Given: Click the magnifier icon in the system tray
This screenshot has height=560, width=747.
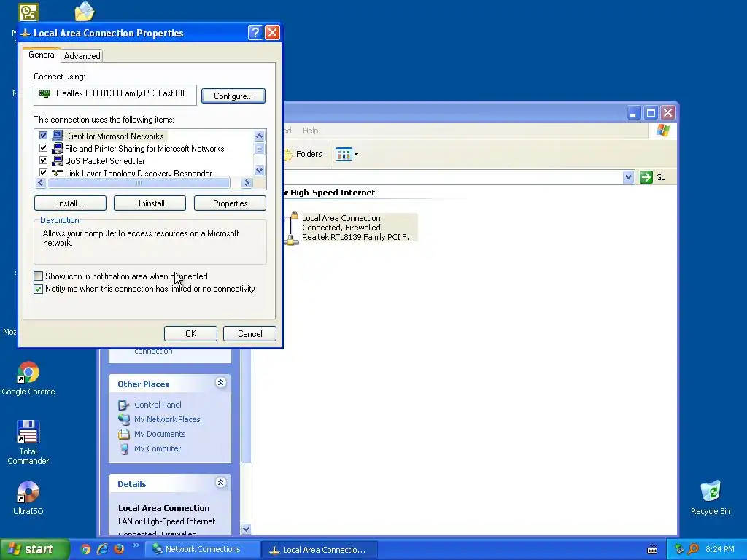Looking at the screenshot, I should click(693, 550).
